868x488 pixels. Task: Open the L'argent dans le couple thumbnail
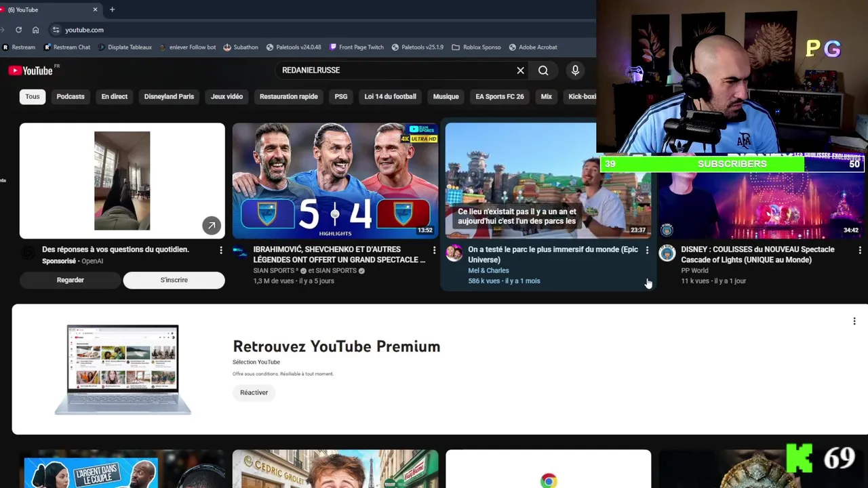[122, 469]
